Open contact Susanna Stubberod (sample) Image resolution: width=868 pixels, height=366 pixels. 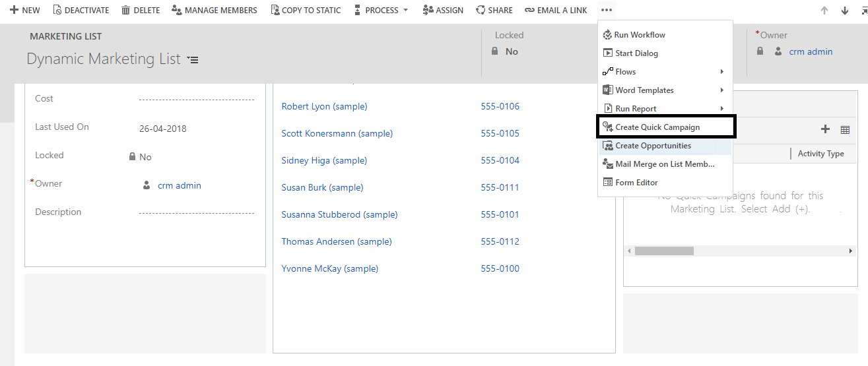click(x=339, y=214)
